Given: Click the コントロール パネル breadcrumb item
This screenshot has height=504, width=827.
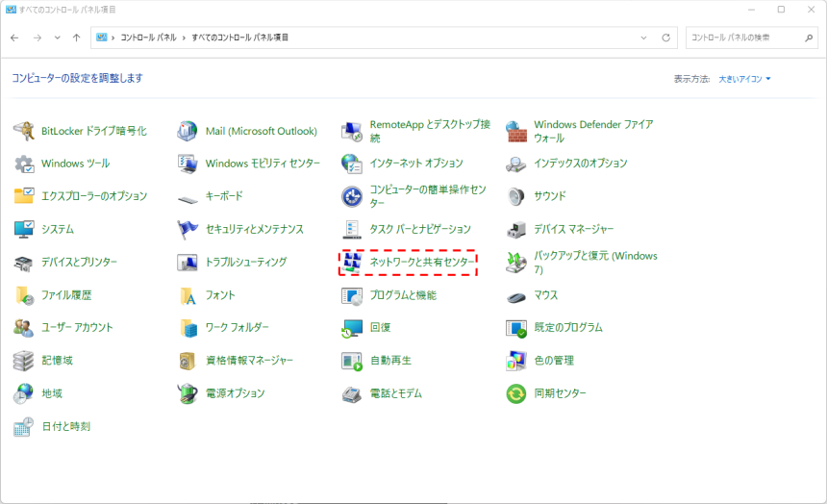Looking at the screenshot, I should pos(147,38).
